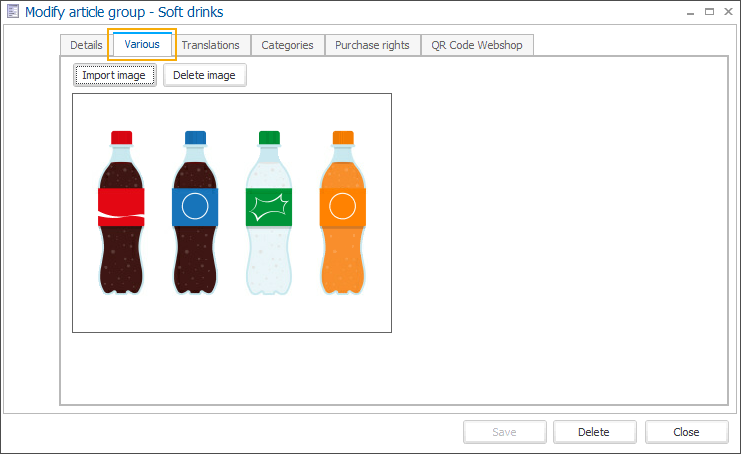Viewport: 741px width, 454px height.
Task: Open the Details tab
Action: 86,45
